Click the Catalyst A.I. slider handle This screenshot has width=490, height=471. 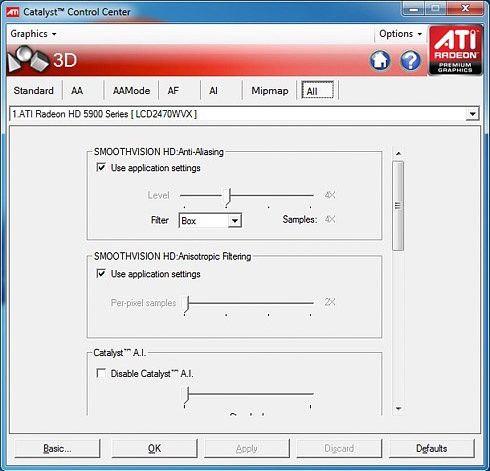(x=187, y=395)
